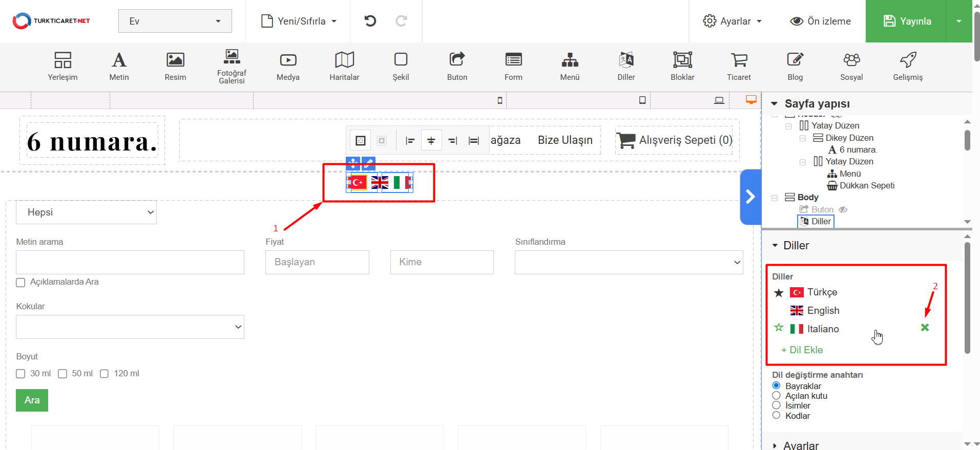This screenshot has height=450, width=980.
Task: Tick the 50 ml size checkbox
Action: pyautogui.click(x=62, y=374)
